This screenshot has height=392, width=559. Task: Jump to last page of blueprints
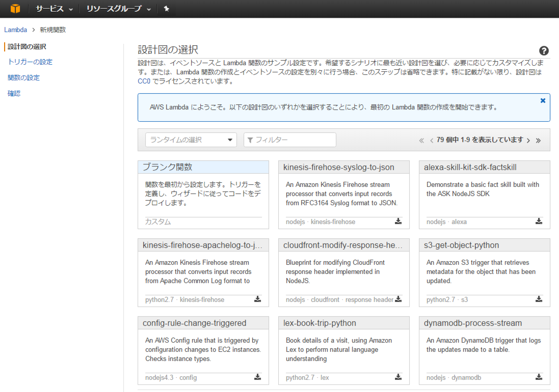click(x=538, y=141)
